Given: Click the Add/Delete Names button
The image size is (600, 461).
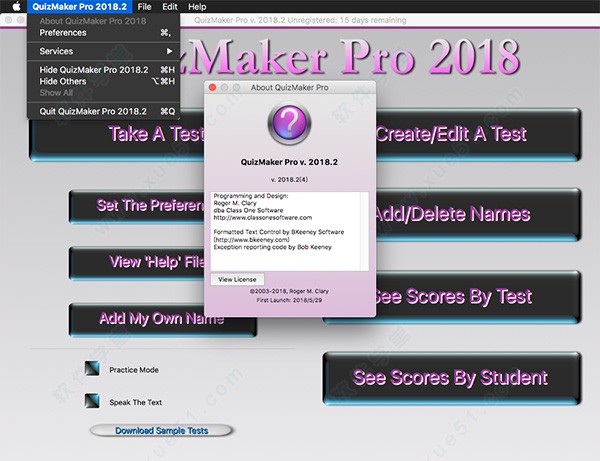Looking at the screenshot, I should point(478,215).
